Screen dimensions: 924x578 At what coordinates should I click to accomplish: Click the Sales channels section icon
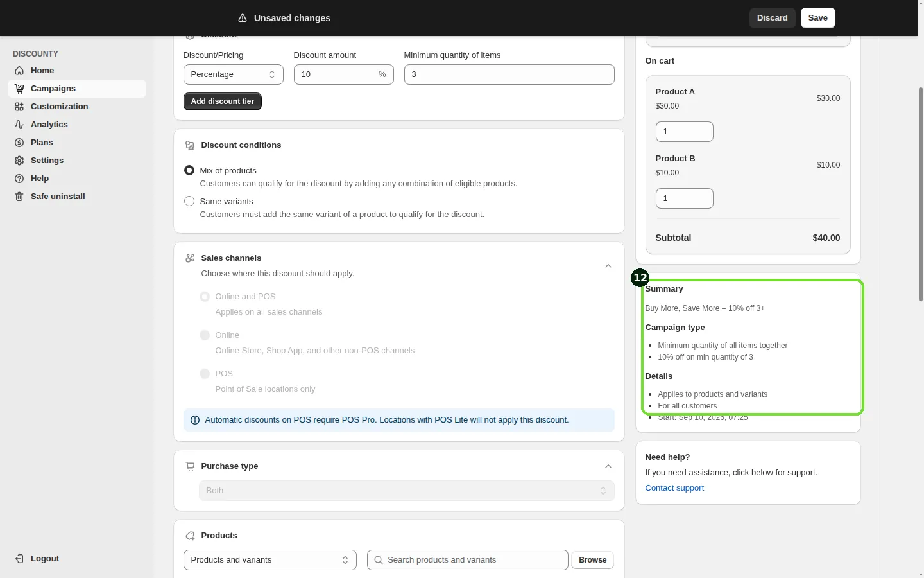pyautogui.click(x=190, y=258)
